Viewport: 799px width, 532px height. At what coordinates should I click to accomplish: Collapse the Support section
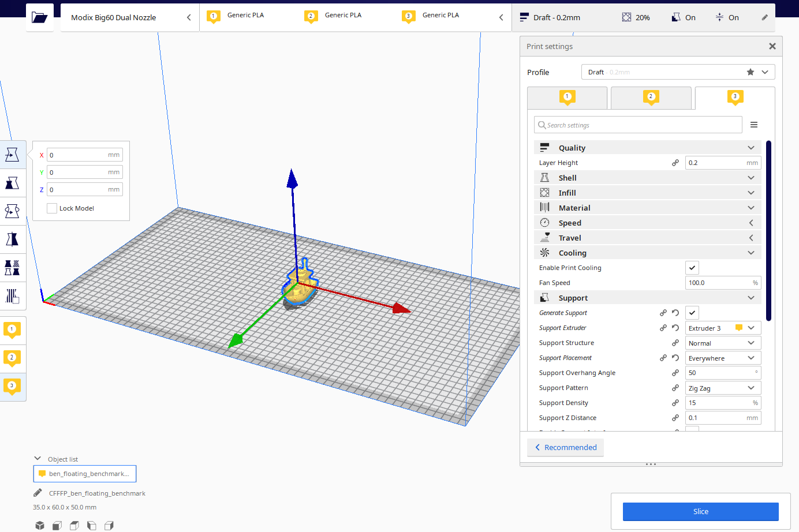[x=648, y=298]
